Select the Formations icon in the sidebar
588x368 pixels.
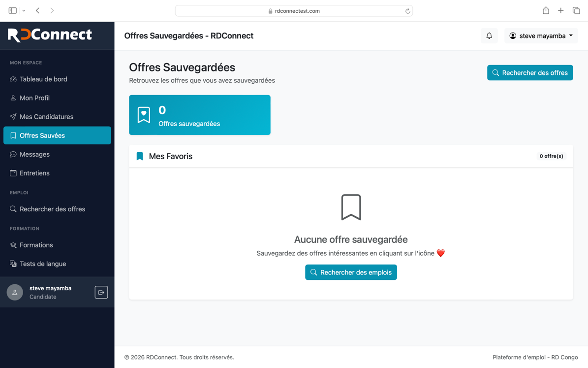coord(13,245)
